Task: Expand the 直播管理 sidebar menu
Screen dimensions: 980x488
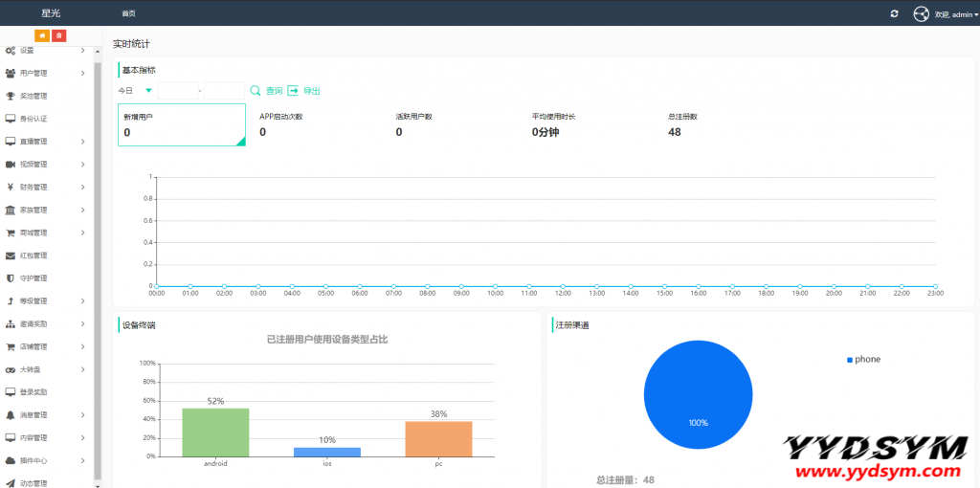Action: point(46,142)
